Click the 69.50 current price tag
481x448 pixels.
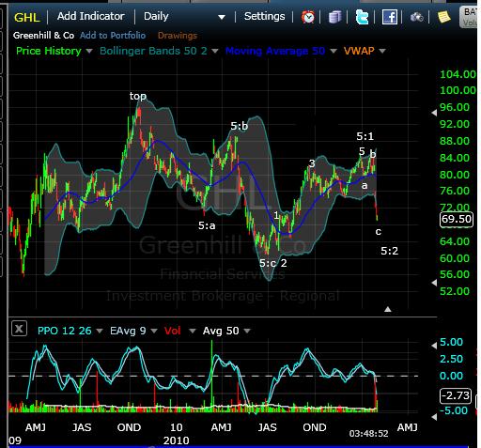(x=457, y=219)
